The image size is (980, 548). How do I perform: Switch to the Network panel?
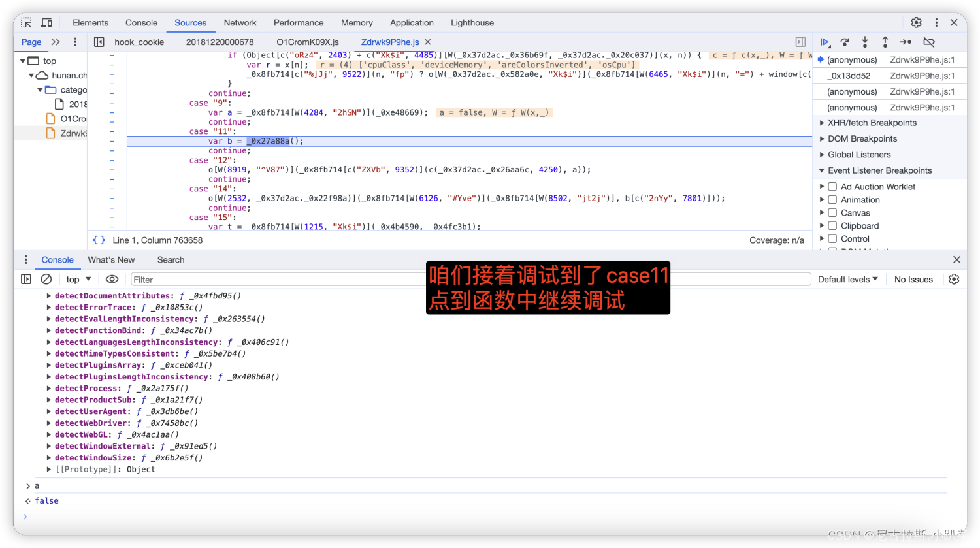pos(240,22)
